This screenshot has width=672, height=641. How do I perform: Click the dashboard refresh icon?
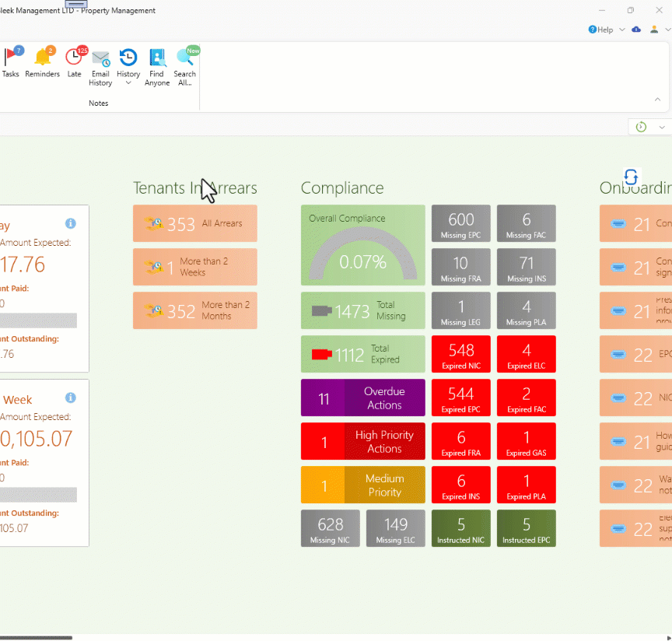point(631,177)
